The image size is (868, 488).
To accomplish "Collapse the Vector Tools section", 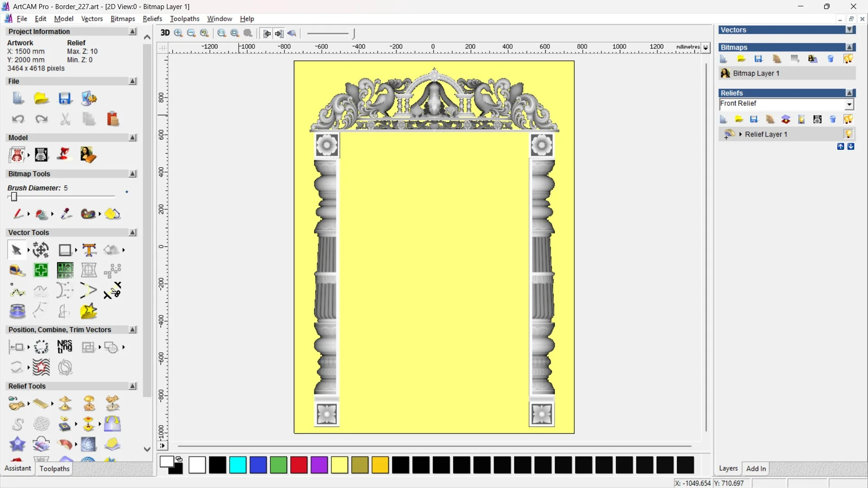I will coord(132,232).
